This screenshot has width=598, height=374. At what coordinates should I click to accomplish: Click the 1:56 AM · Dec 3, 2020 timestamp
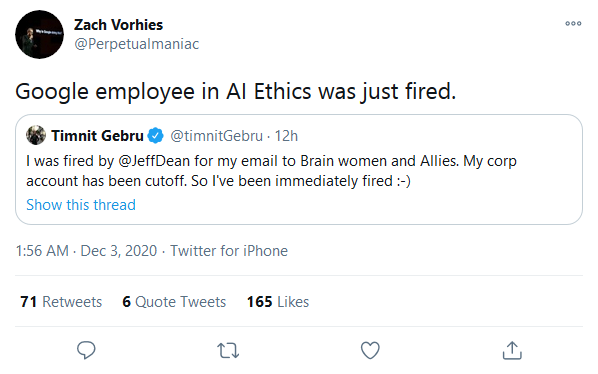pyautogui.click(x=86, y=251)
